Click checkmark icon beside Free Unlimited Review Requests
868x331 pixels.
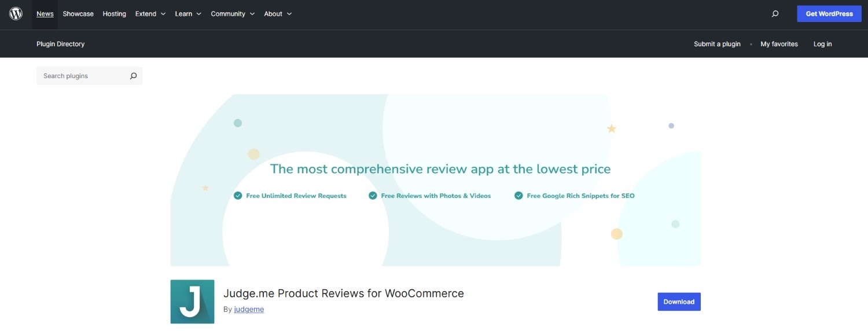[x=238, y=196]
